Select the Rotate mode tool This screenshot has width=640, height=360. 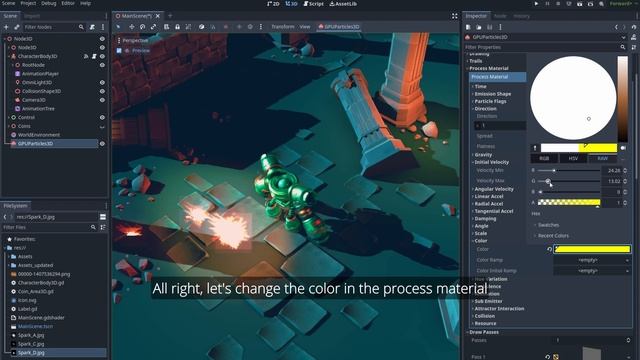[142, 27]
